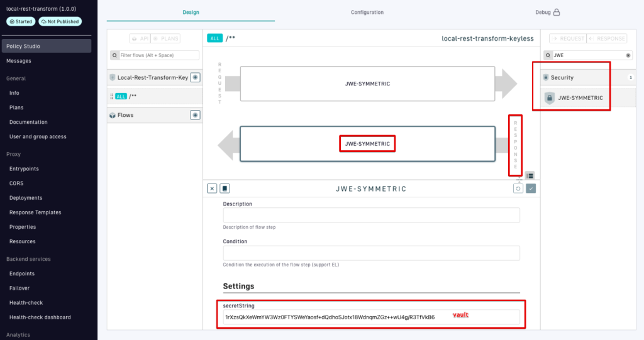This screenshot has height=340, width=644.
Task: Toggle the REQUEST policy filter
Action: [568, 38]
